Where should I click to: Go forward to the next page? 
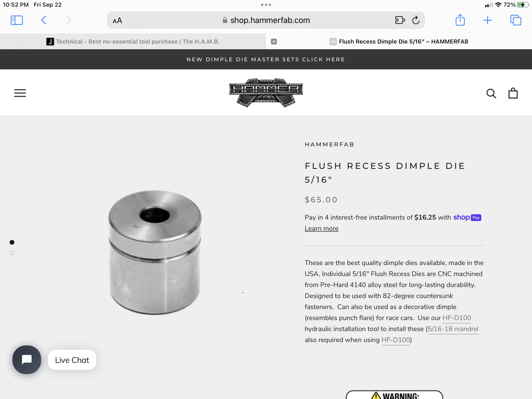click(x=69, y=20)
